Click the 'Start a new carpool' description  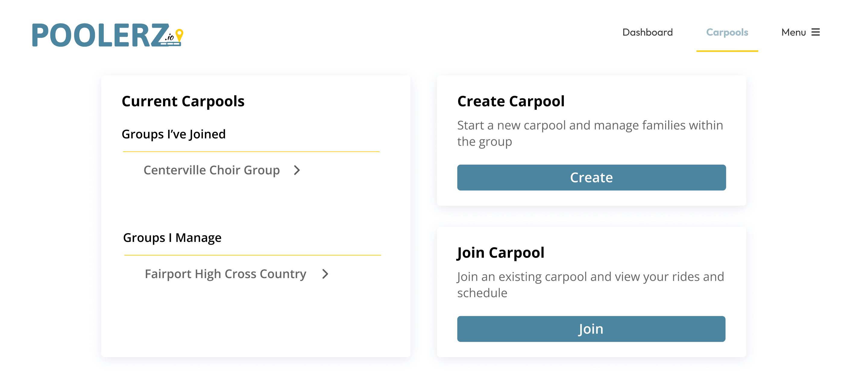pos(590,133)
